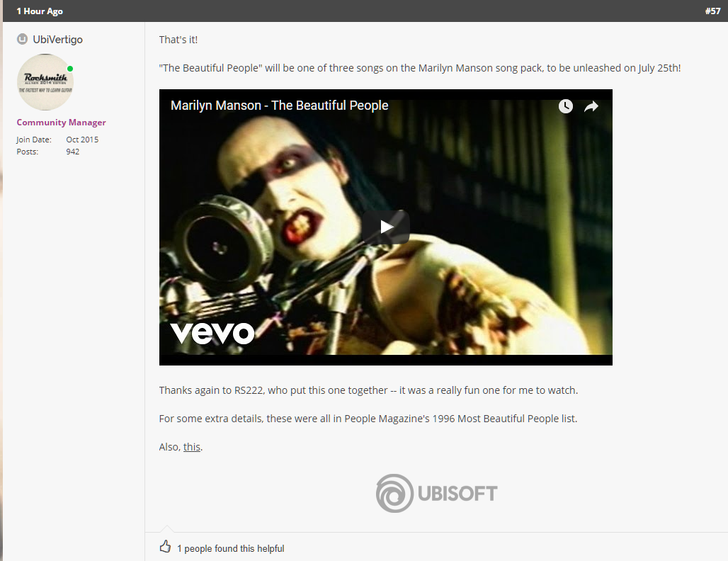Open UbiVertigo's user profile name
This screenshot has width=728, height=561.
(57, 40)
